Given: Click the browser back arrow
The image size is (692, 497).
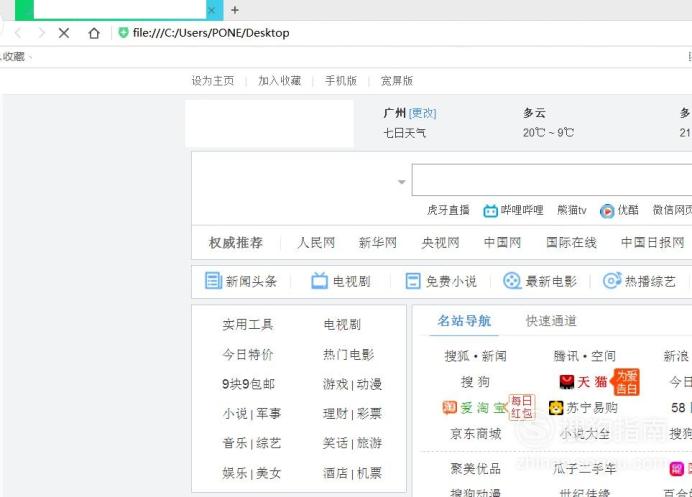Looking at the screenshot, I should [x=18, y=33].
